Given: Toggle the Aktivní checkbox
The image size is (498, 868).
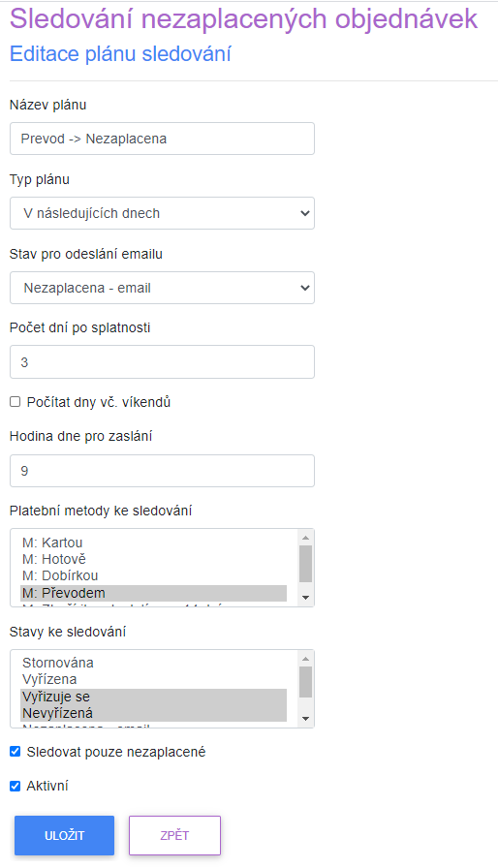Looking at the screenshot, I should [16, 786].
